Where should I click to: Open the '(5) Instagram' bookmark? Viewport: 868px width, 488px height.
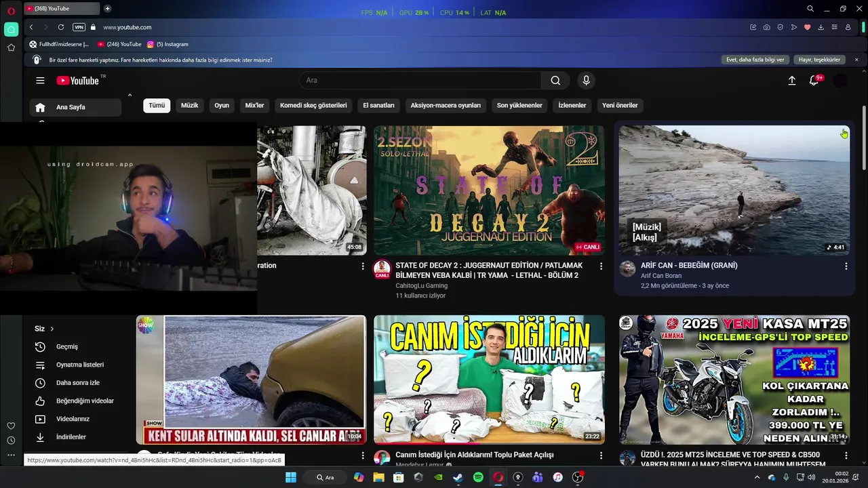click(x=167, y=44)
